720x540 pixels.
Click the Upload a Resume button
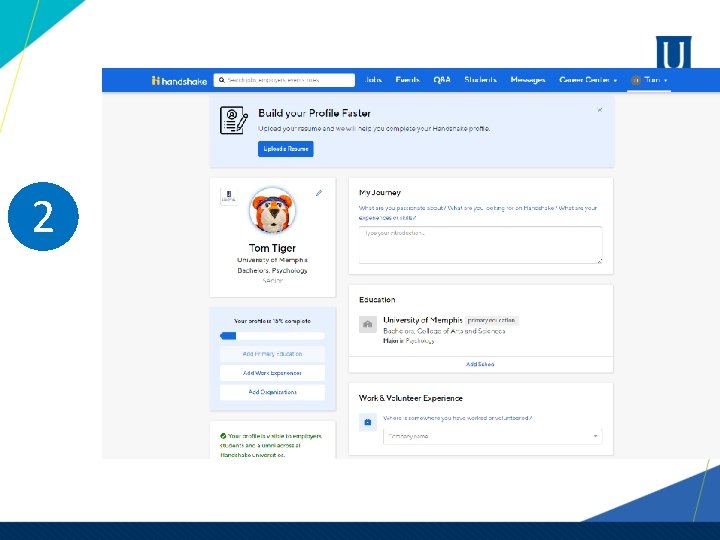point(286,149)
